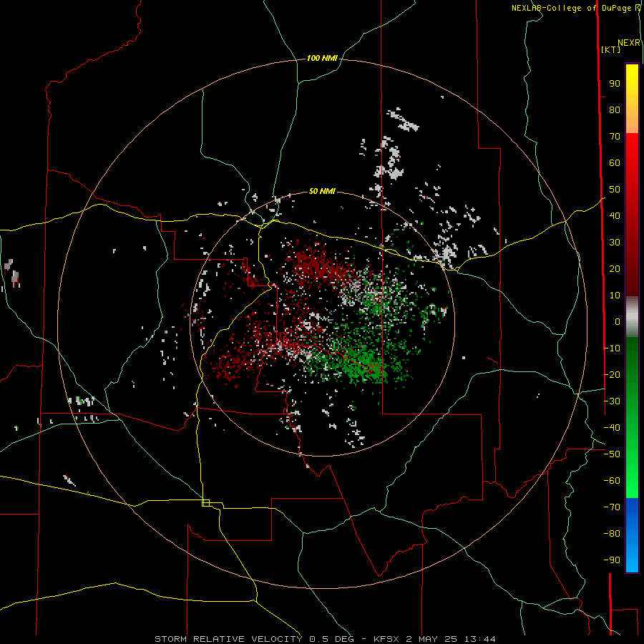Click the [KT] units label
Viewport: 644px width, 644px height.
point(611,49)
